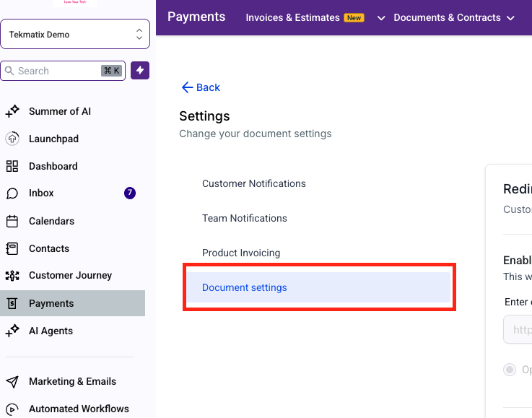Open the Automated Workflows label
The height and width of the screenshot is (418, 532).
pyautogui.click(x=79, y=409)
